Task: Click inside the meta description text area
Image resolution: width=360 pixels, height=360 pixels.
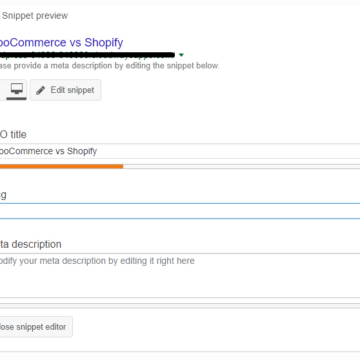Action: point(180,276)
